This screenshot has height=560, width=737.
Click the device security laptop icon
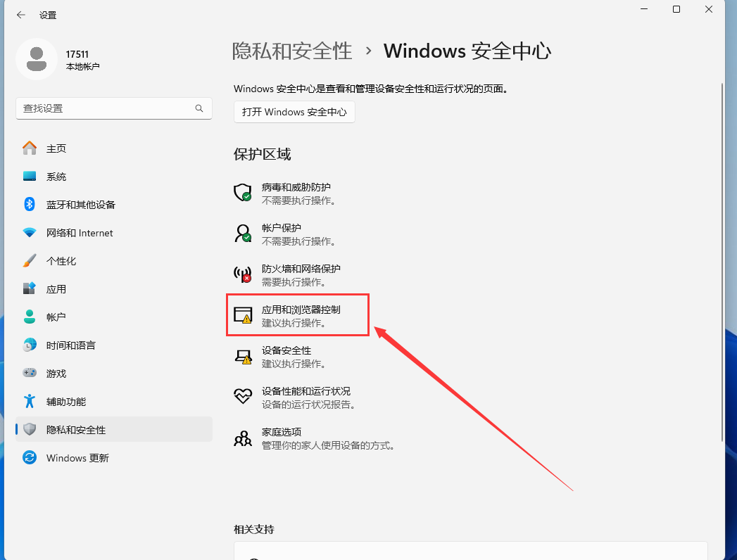pyautogui.click(x=243, y=356)
